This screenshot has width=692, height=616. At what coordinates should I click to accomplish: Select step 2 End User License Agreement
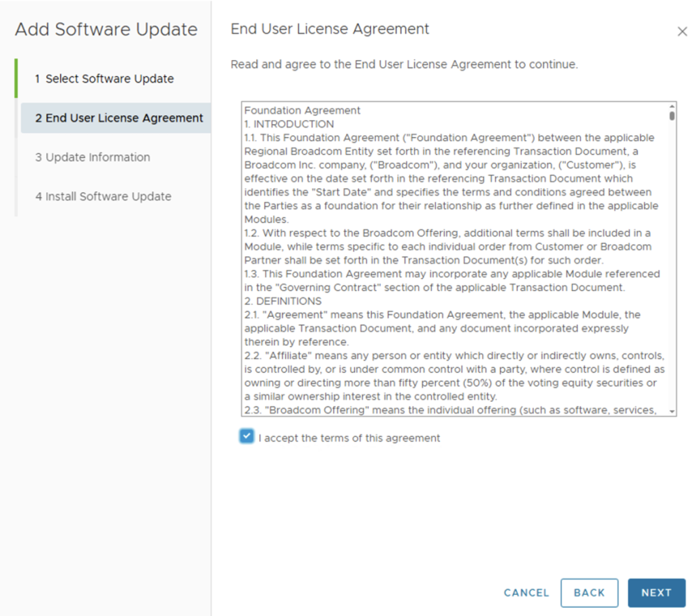click(x=116, y=118)
